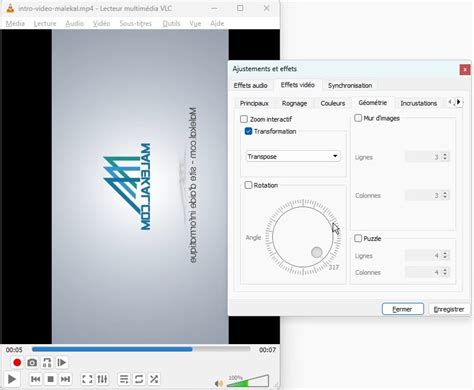Click the Play button
This screenshot has height=390, width=474.
tap(12, 379)
